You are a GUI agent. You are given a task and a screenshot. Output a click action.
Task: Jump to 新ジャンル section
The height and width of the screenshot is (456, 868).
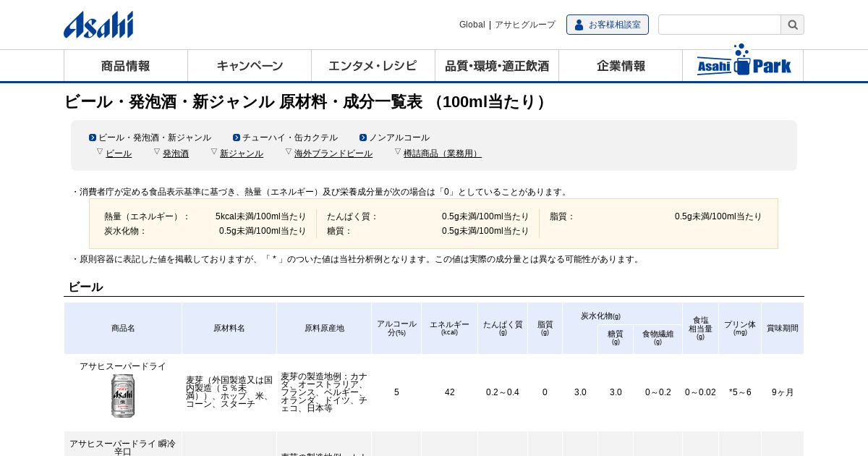coord(242,153)
